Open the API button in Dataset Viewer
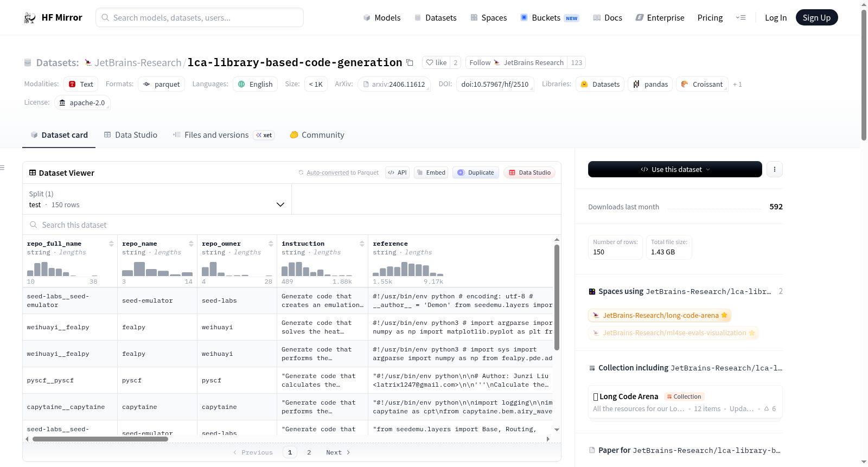 397,172
